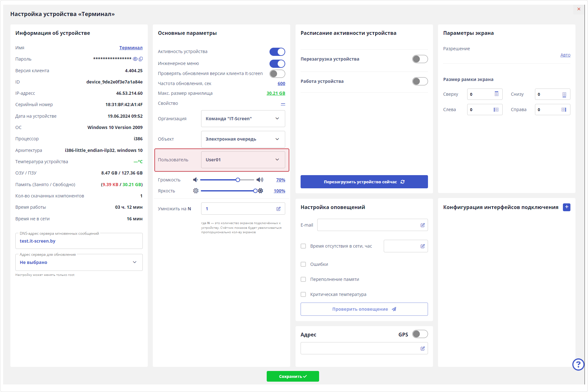588x392 pixels.
Task: Click the Громкость slider handle
Action: tap(238, 180)
